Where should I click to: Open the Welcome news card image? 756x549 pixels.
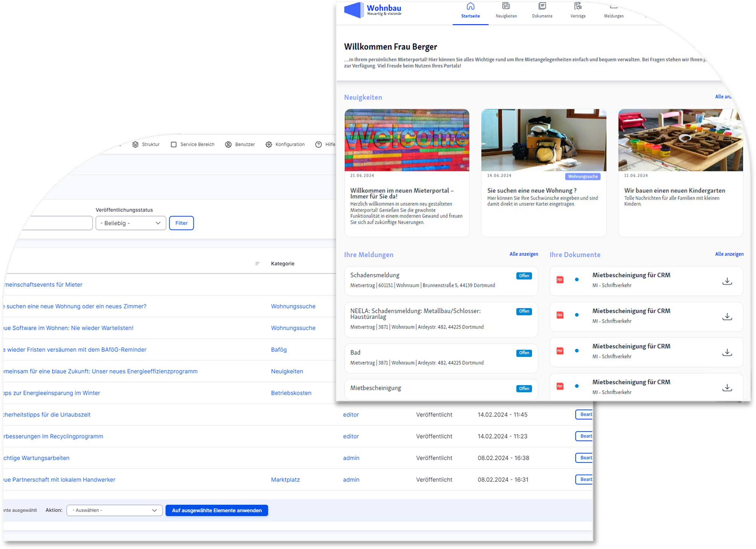[x=407, y=140]
